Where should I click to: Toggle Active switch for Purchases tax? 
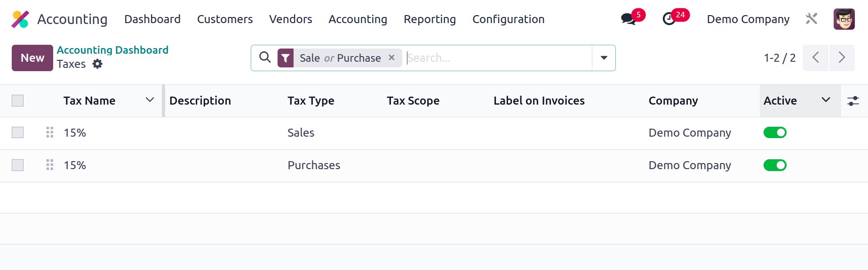pos(775,165)
